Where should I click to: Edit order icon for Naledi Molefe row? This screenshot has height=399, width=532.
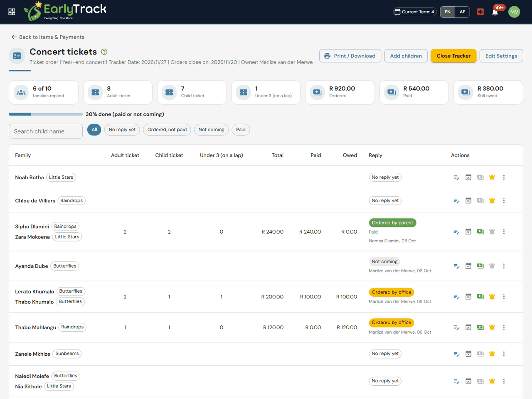coord(456,381)
